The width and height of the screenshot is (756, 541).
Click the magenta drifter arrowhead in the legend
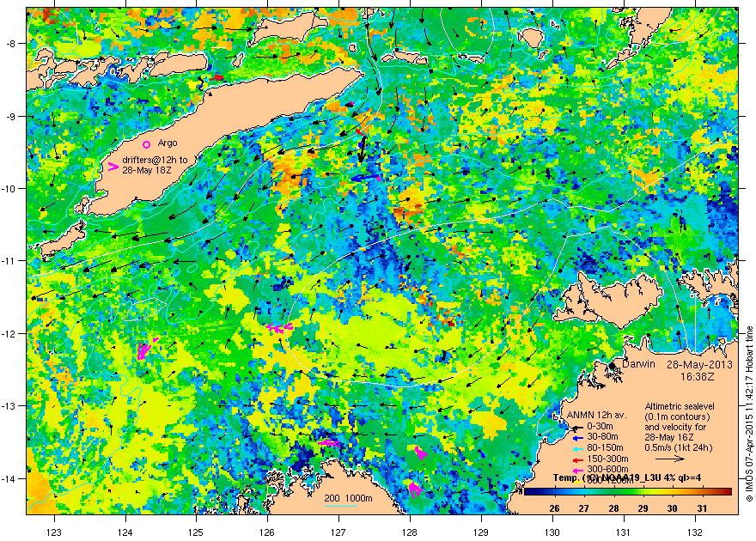coord(113,167)
